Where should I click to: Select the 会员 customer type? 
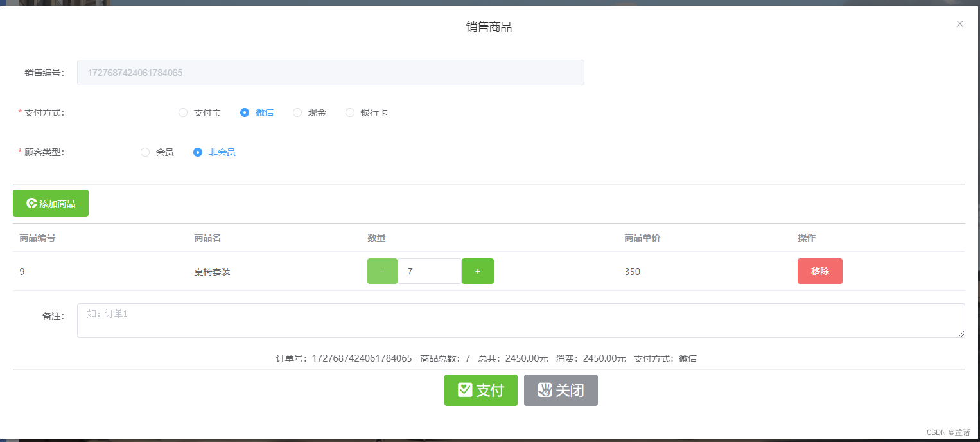(145, 152)
